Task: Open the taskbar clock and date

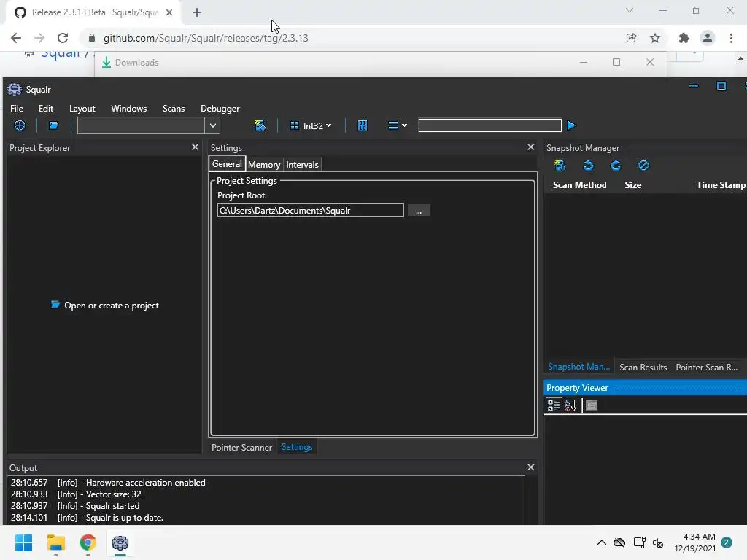Action: tap(694, 542)
